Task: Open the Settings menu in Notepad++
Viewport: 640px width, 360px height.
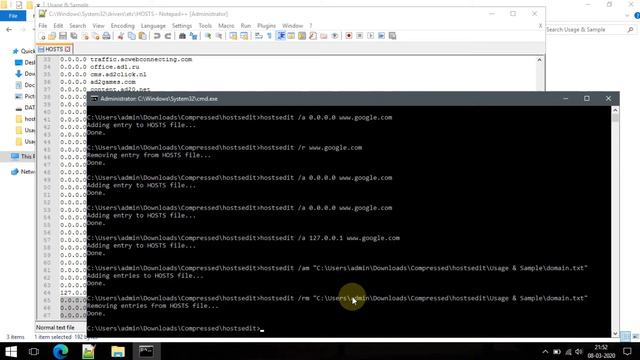Action: (x=182, y=26)
